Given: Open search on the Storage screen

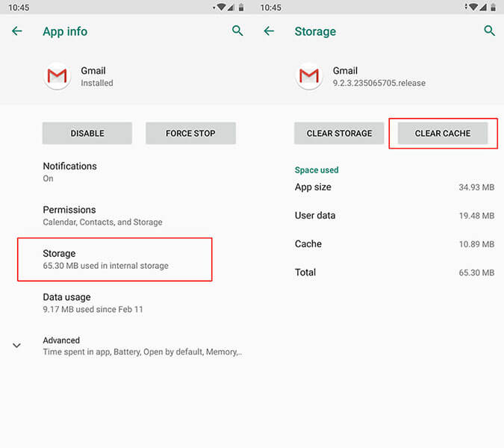Looking at the screenshot, I should 489,31.
